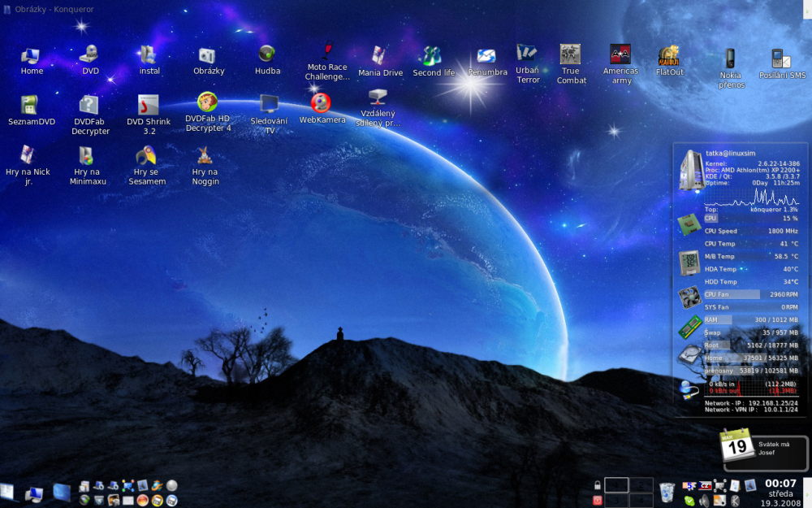Click the CPU Fan bar showing 2960 RPM
Screen dimensions: 812x508
[x=751, y=294]
